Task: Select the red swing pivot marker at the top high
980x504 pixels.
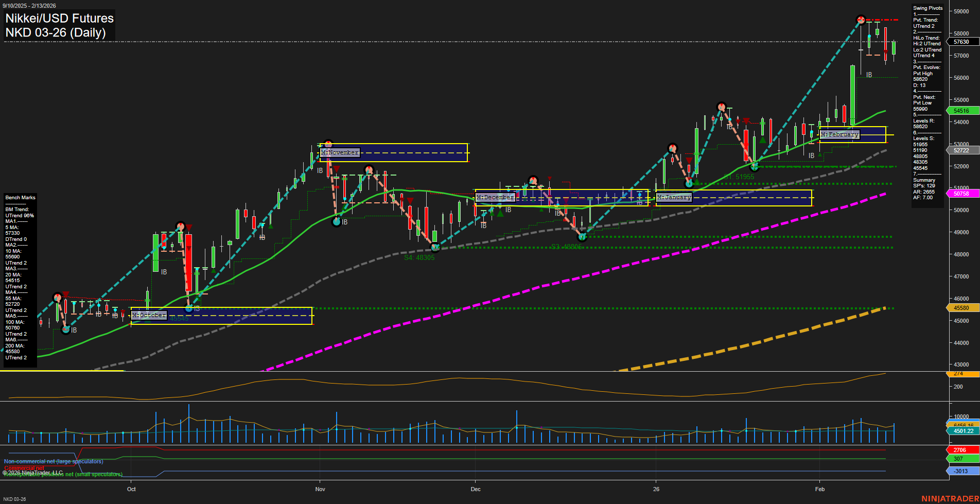Action: 861,20
